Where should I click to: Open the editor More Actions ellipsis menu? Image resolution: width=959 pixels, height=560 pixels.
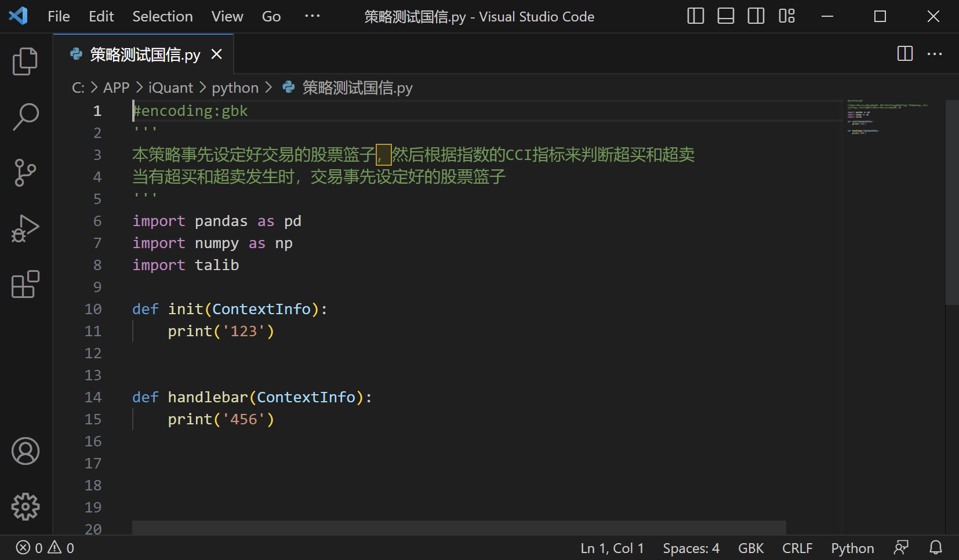[934, 54]
